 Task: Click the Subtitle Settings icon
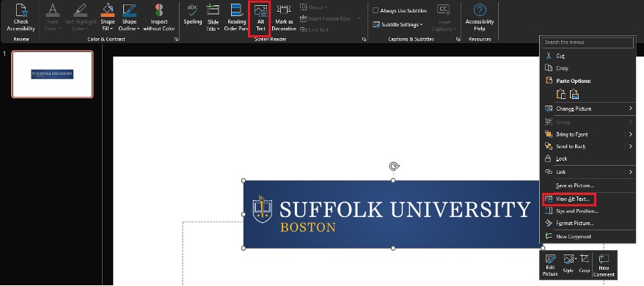point(376,25)
